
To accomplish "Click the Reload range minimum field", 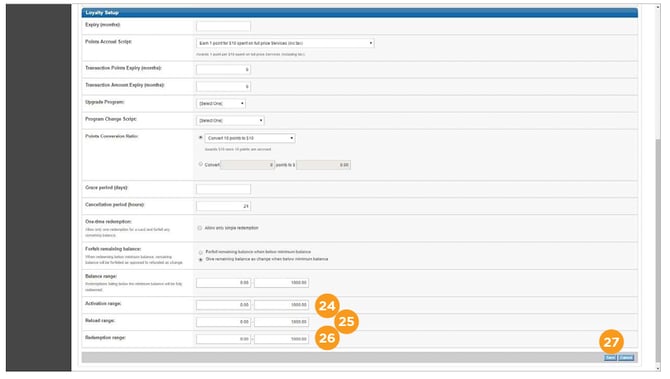I will click(223, 322).
